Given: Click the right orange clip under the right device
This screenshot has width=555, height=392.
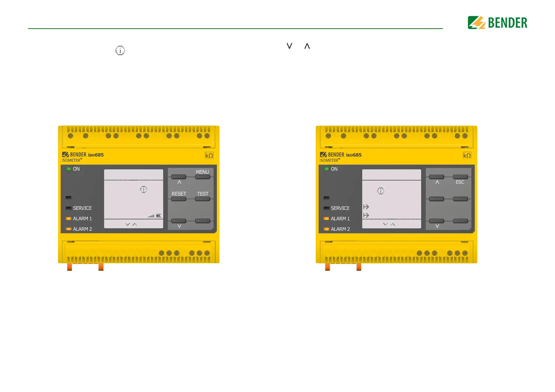Looking at the screenshot, I should 359,267.
